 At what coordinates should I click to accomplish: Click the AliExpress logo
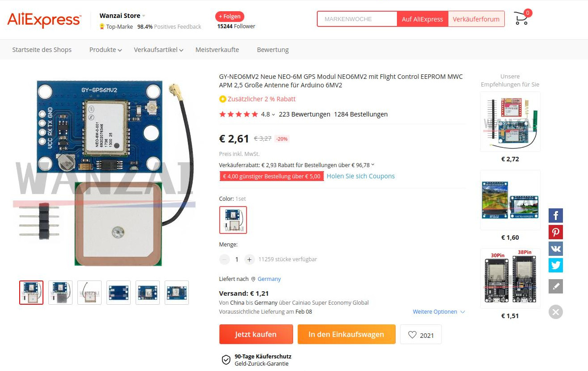[x=44, y=20]
